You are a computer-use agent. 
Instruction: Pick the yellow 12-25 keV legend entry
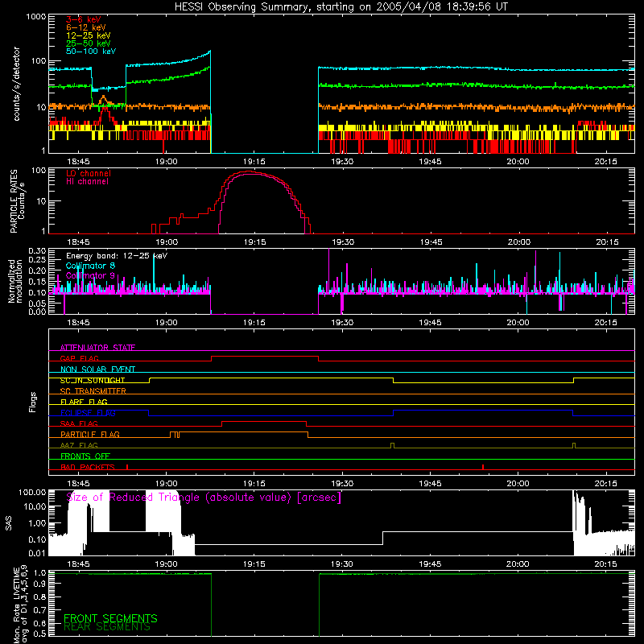(89, 35)
